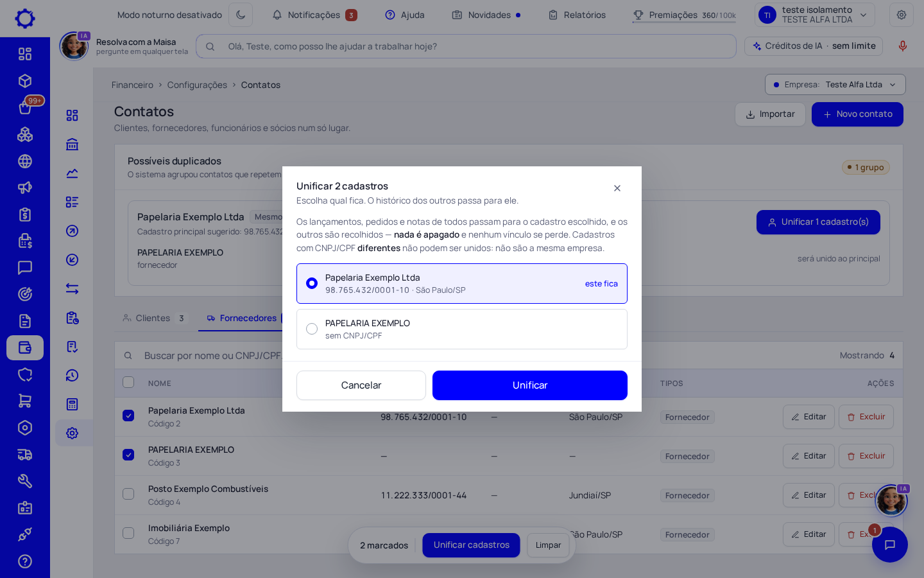This screenshot has width=924, height=578.
Task: Click Unificar cadastros in the selection bar
Action: [x=471, y=545]
